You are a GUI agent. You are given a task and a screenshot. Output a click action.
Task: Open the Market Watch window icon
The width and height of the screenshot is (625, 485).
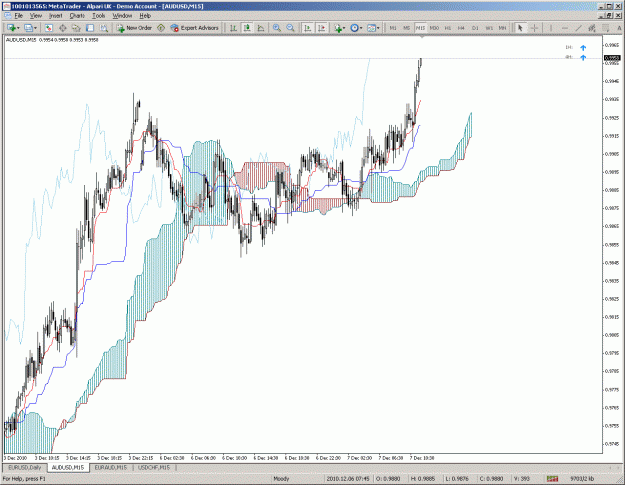tap(49, 28)
